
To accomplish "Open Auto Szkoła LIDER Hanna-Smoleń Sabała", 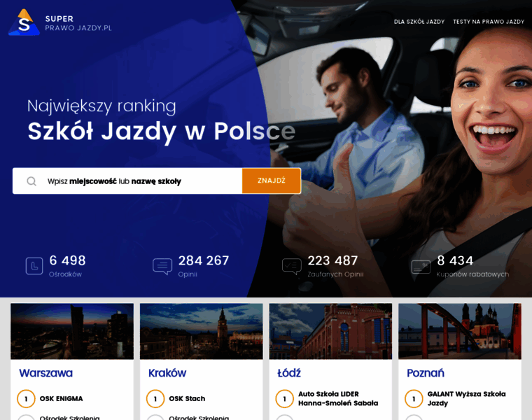I will tap(338, 398).
